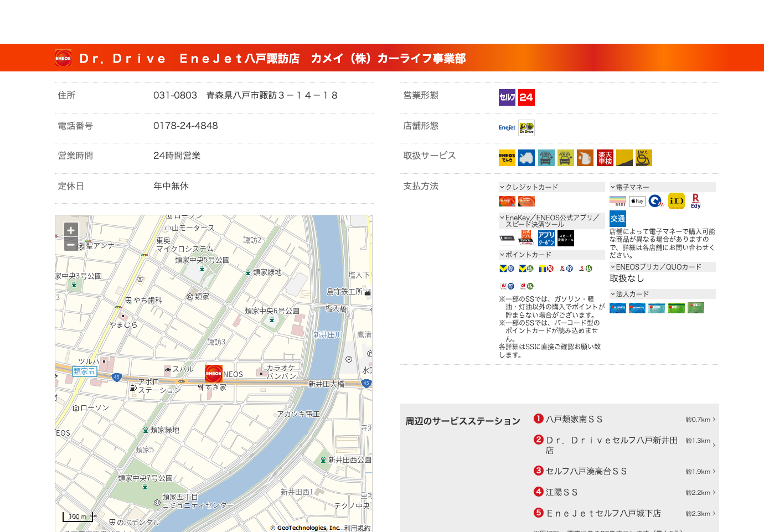Collapse the ポイントカード section
The height and width of the screenshot is (532, 764).
point(551,255)
